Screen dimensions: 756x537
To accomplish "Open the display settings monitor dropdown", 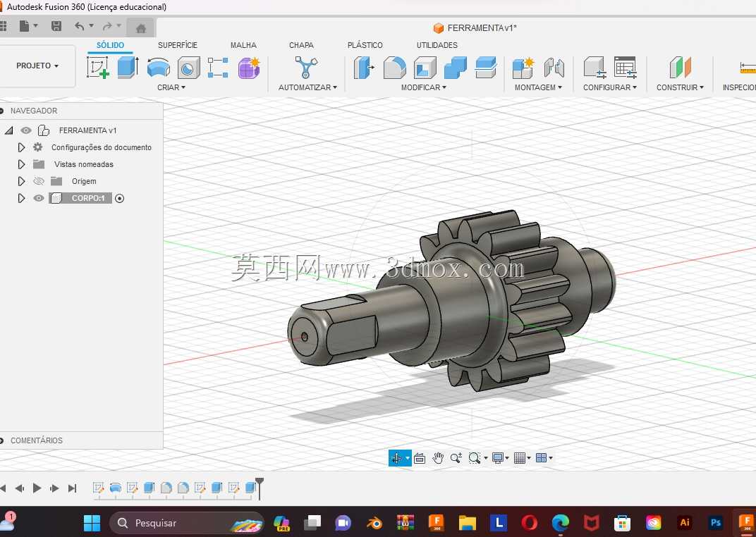I will coord(500,458).
